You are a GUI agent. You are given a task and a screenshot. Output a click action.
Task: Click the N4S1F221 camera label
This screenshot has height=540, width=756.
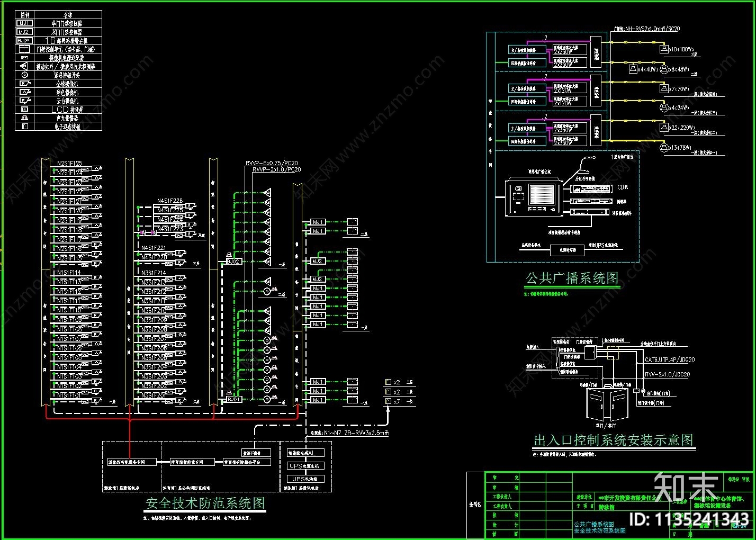point(154,248)
